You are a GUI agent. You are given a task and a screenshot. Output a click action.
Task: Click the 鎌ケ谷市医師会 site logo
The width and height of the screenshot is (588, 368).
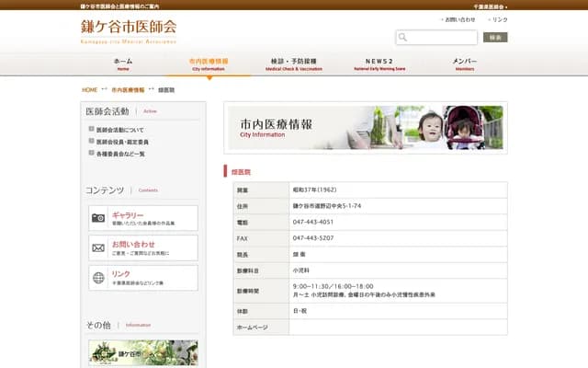[x=129, y=29]
